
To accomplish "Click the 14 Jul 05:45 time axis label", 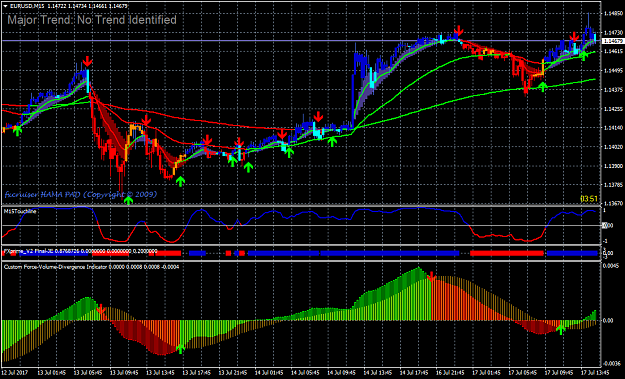I will coord(305,373).
